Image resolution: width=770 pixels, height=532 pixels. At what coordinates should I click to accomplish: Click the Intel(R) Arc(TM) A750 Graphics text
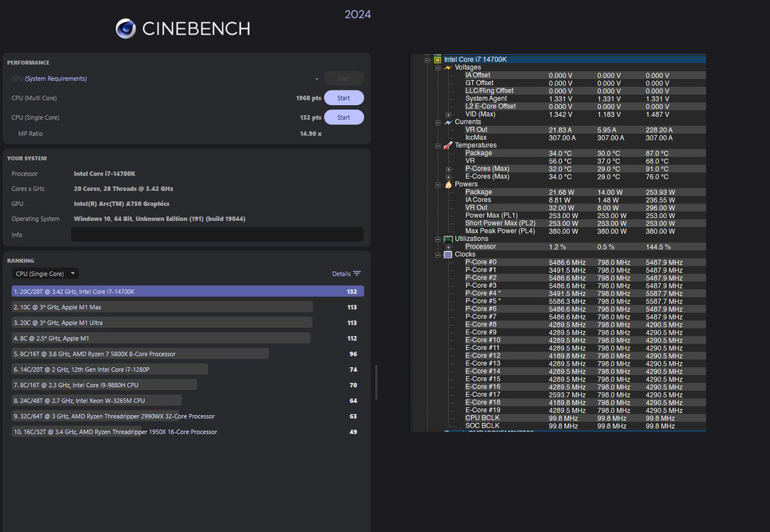pyautogui.click(x=121, y=203)
